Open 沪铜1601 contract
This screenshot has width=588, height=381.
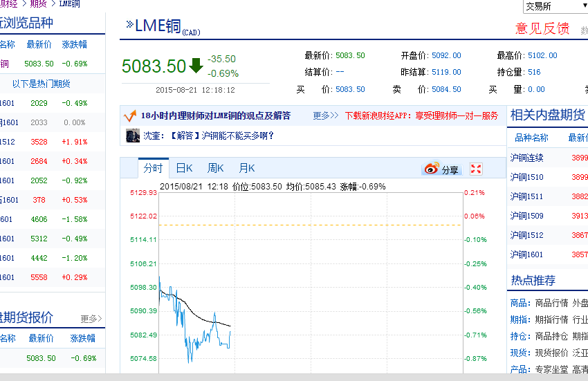526,254
